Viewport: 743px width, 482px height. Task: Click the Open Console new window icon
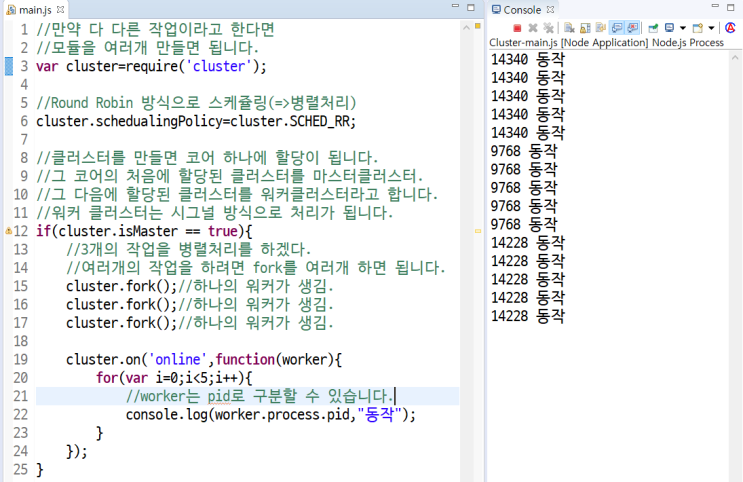point(698,28)
